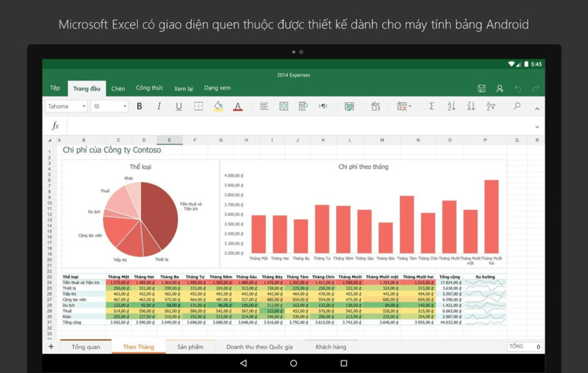Click the Tổng cộng column header cell
The width and height of the screenshot is (588, 373).
tap(449, 277)
